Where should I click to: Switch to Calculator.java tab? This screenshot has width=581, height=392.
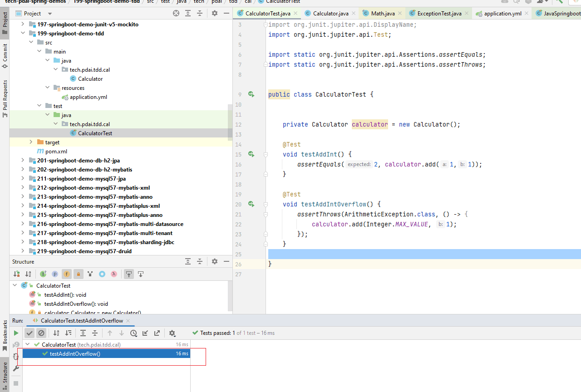[330, 14]
